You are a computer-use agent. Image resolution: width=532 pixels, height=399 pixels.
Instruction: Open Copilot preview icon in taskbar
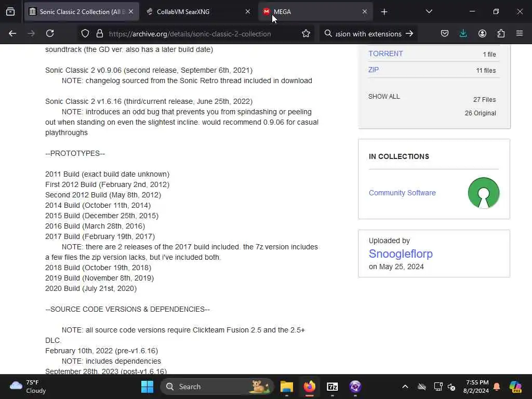click(515, 387)
